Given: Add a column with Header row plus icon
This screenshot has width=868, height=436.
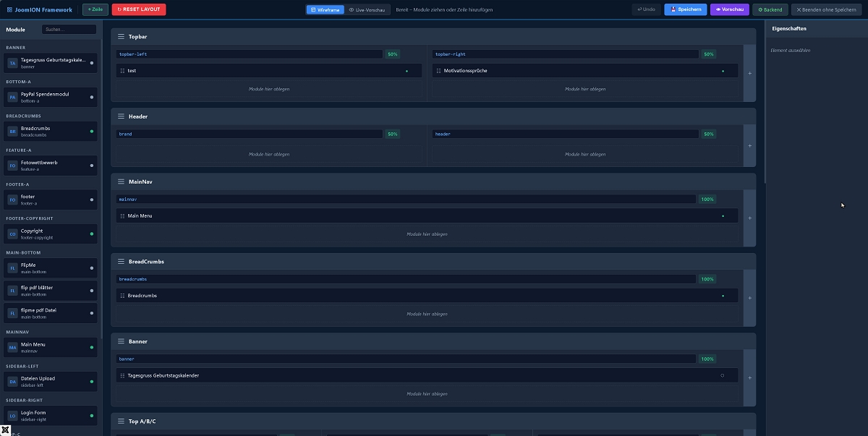Looking at the screenshot, I should coord(749,145).
